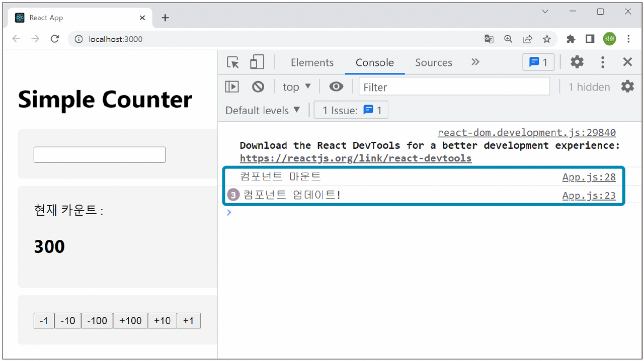Click the Simple Counter heading

(x=105, y=99)
